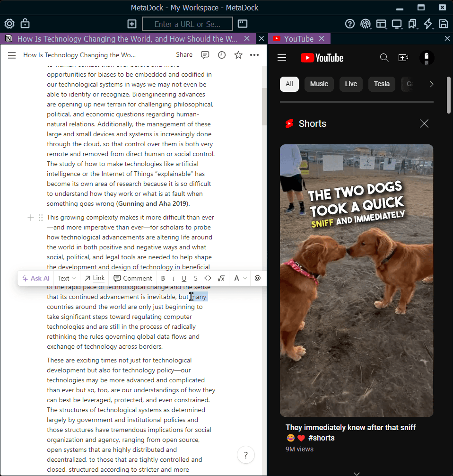Click the Shorts section logo icon

(289, 123)
